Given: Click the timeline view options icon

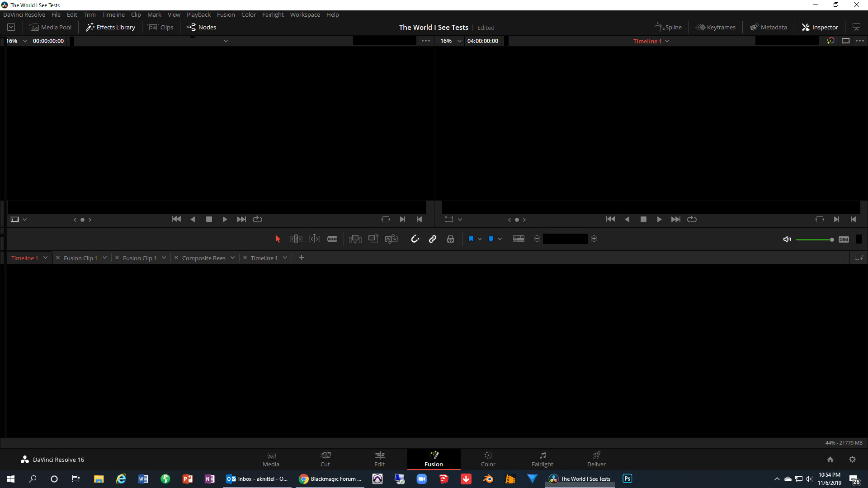Looking at the screenshot, I should click(519, 239).
